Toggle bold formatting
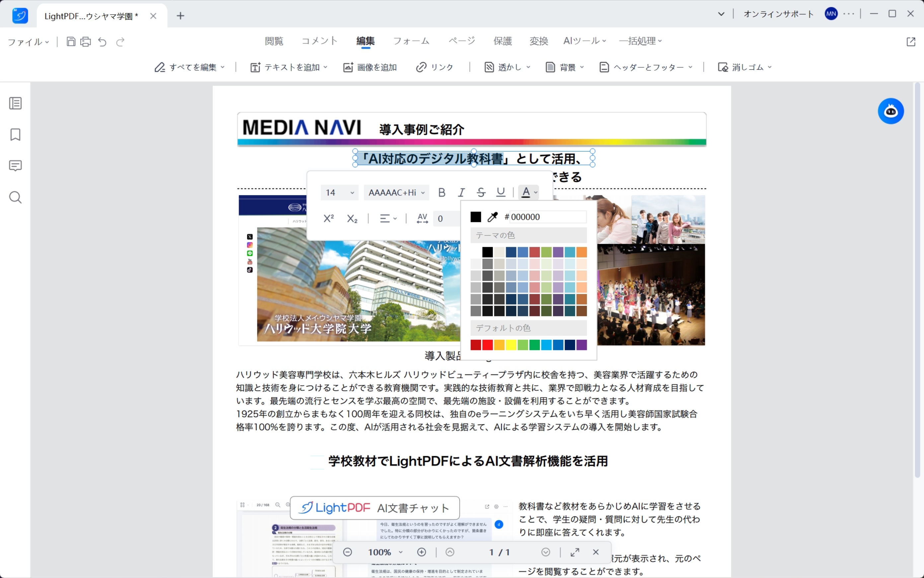Image resolution: width=924 pixels, height=578 pixels. [x=441, y=192]
